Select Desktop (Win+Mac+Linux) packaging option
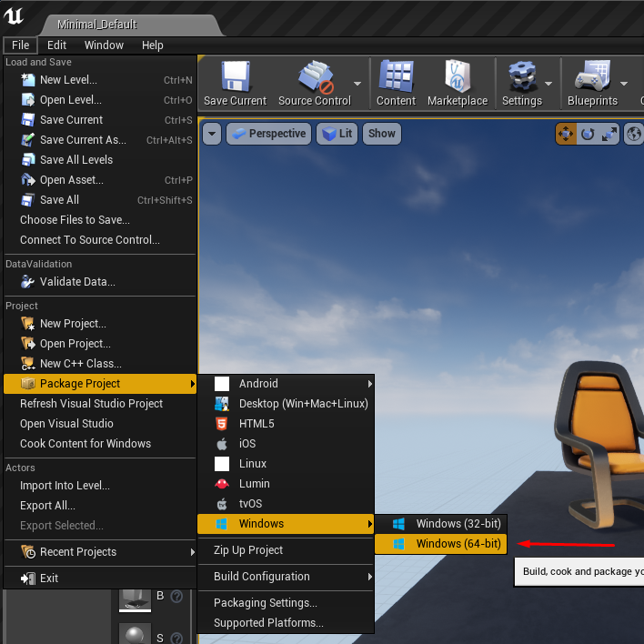Screen dimensions: 644x644 pyautogui.click(x=286, y=404)
